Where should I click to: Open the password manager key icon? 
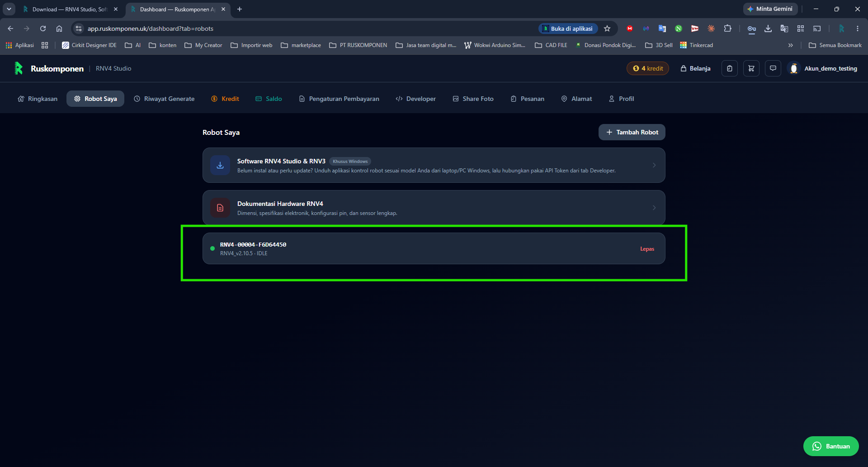coord(752,29)
